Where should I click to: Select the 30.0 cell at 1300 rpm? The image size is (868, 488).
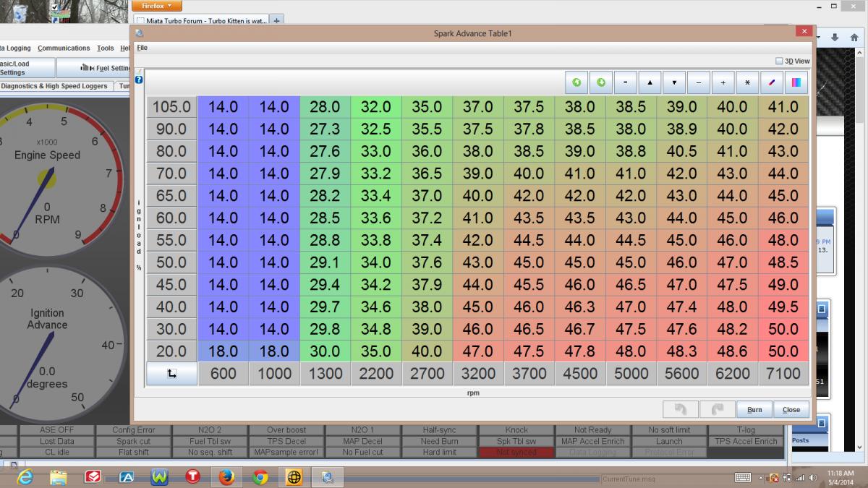coord(325,351)
